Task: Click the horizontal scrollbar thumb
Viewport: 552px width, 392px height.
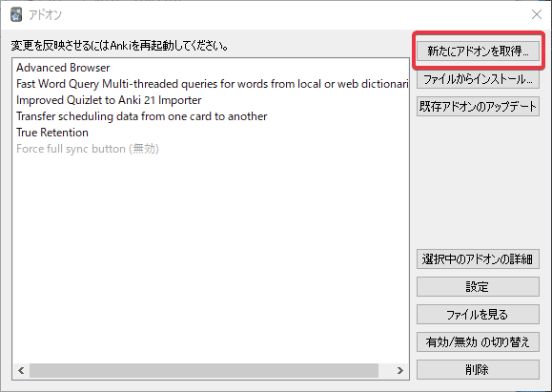Action: [x=204, y=370]
